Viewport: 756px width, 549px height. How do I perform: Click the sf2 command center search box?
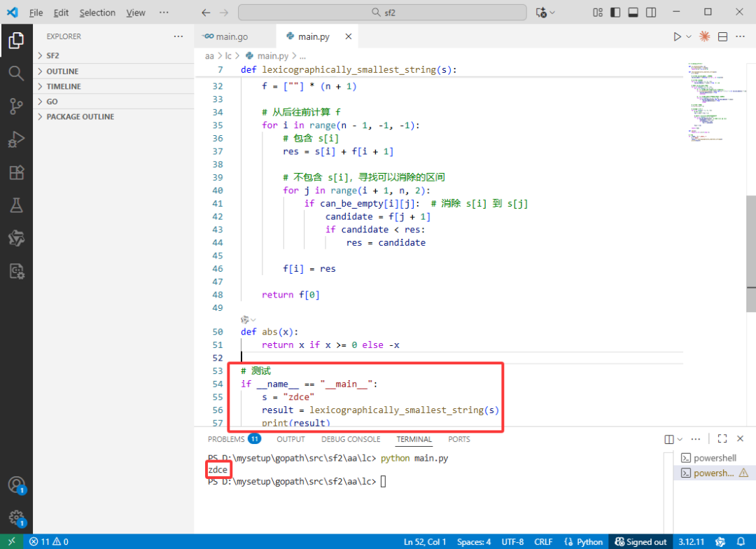point(382,13)
